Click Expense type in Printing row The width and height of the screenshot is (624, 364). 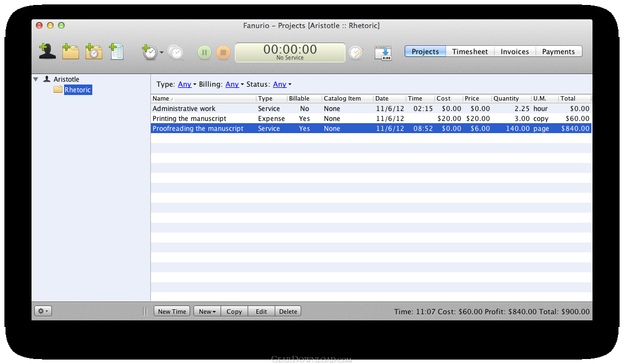(x=271, y=119)
